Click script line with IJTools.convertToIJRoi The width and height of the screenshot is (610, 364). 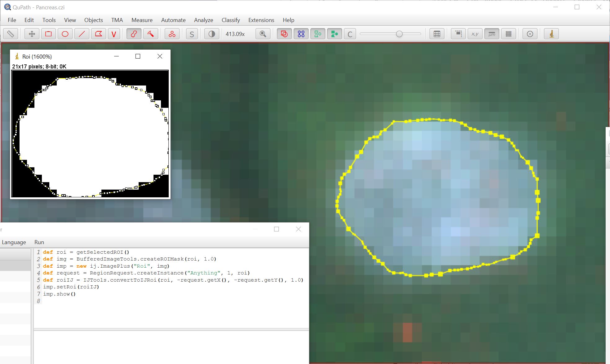(x=173, y=280)
